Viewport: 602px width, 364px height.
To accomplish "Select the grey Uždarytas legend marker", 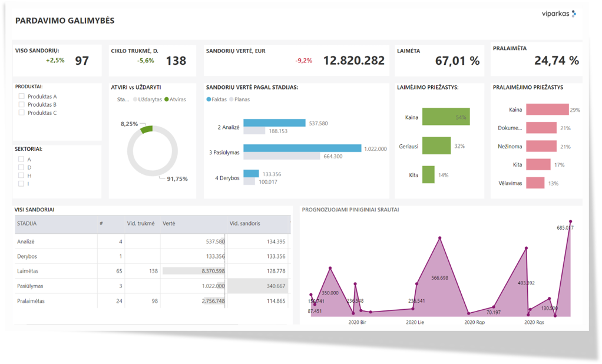I will (135, 100).
